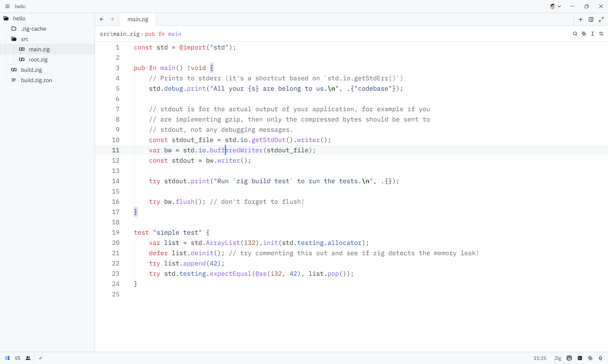Open inline assistant sparkle icon in toolbar
Viewport: 608px width, 364px height.
pyautogui.click(x=584, y=34)
